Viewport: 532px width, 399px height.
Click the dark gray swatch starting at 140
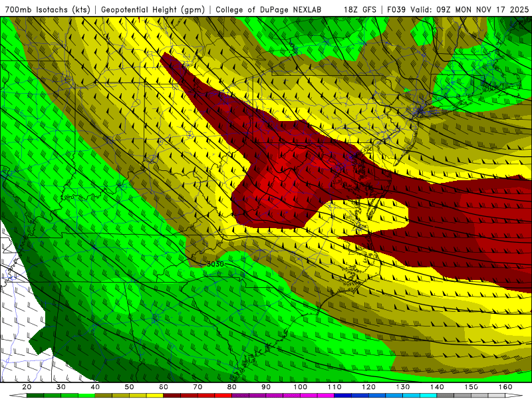tap(445, 395)
